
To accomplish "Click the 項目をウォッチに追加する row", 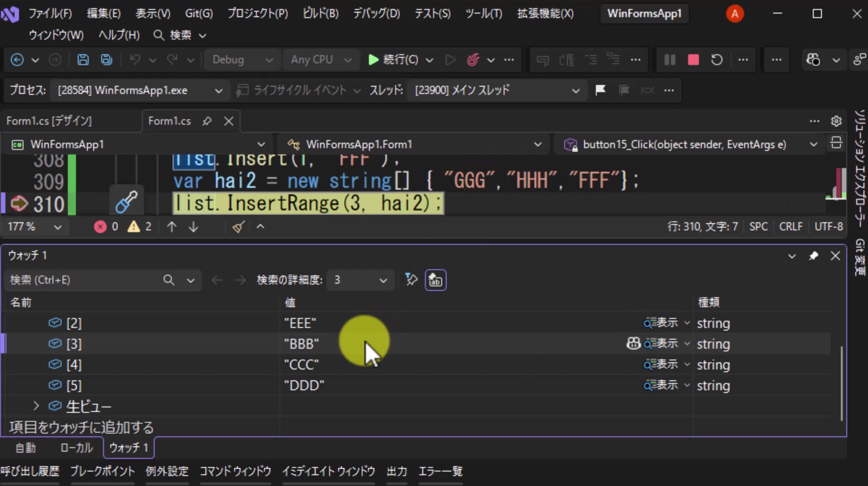I will (81, 427).
